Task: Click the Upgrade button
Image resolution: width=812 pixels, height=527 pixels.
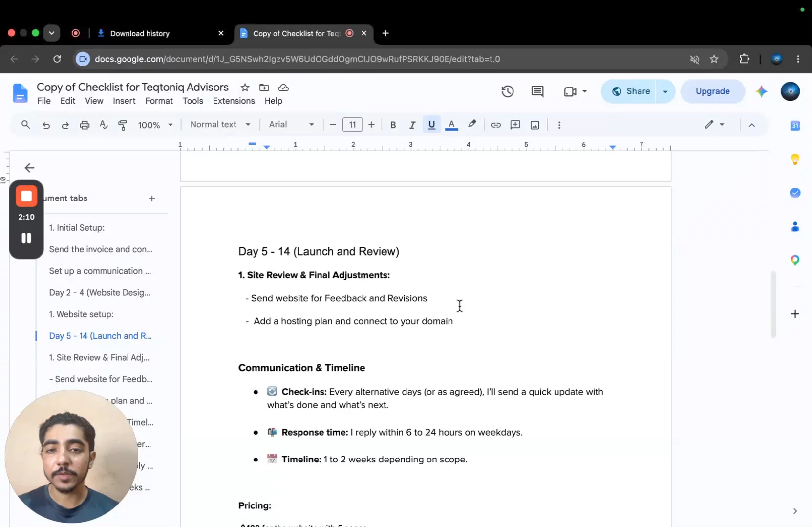Action: point(712,91)
